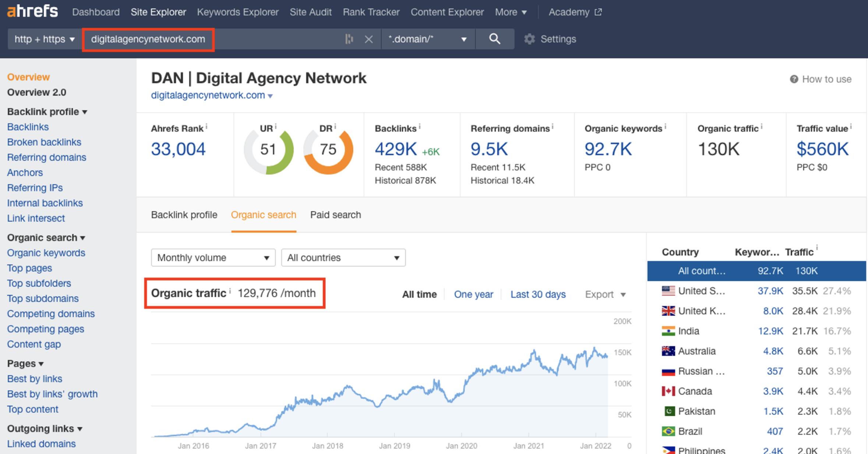
Task: Open the Competing domains sidebar link
Action: click(51, 314)
